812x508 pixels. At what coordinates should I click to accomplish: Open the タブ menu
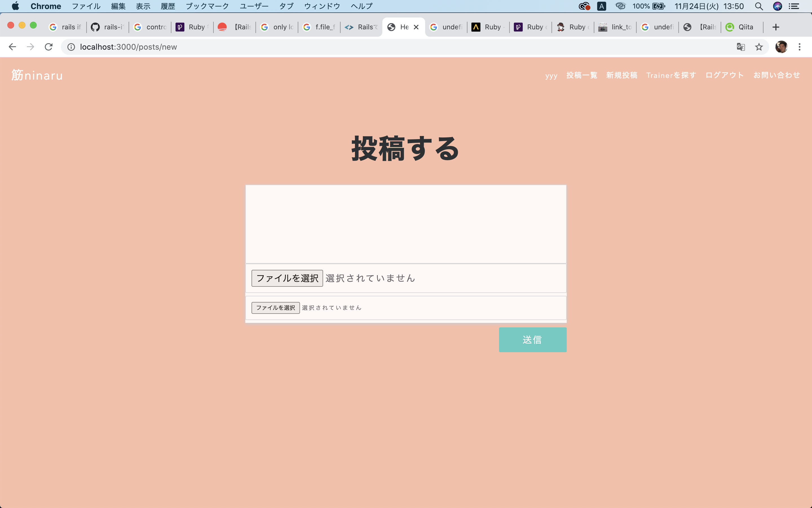pos(286,6)
